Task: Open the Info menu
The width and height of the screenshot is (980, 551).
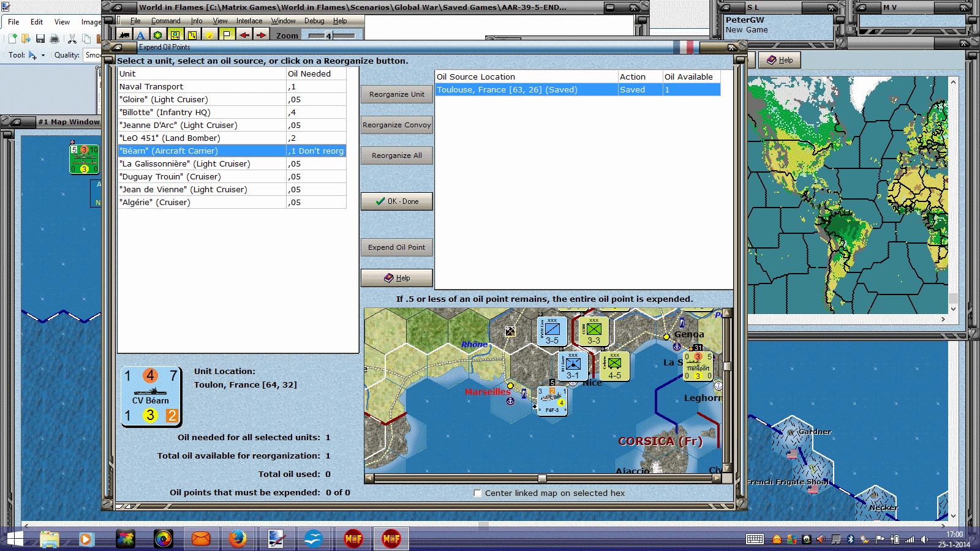Action: [x=196, y=21]
